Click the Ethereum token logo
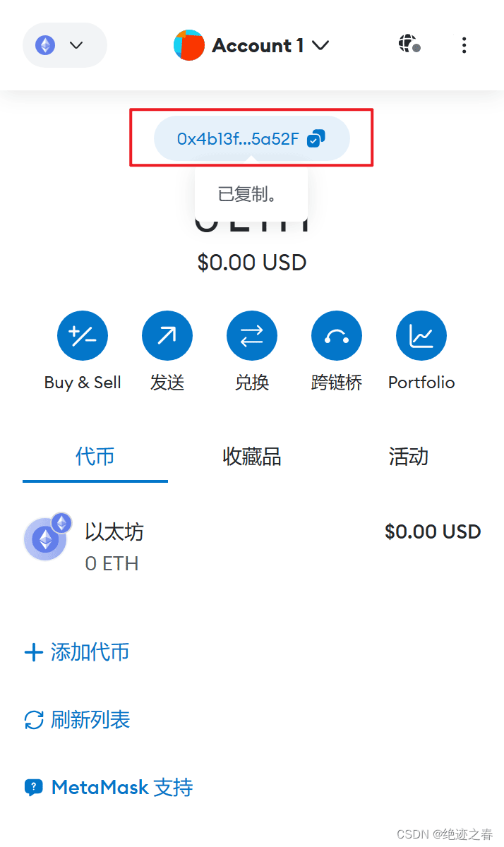Viewport: 504px width, 847px height. coord(46,540)
